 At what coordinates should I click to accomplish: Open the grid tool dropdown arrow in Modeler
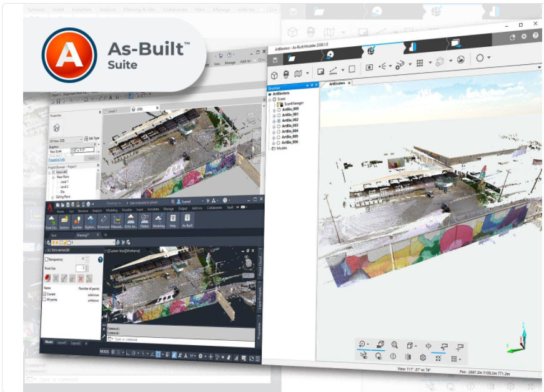(430, 62)
